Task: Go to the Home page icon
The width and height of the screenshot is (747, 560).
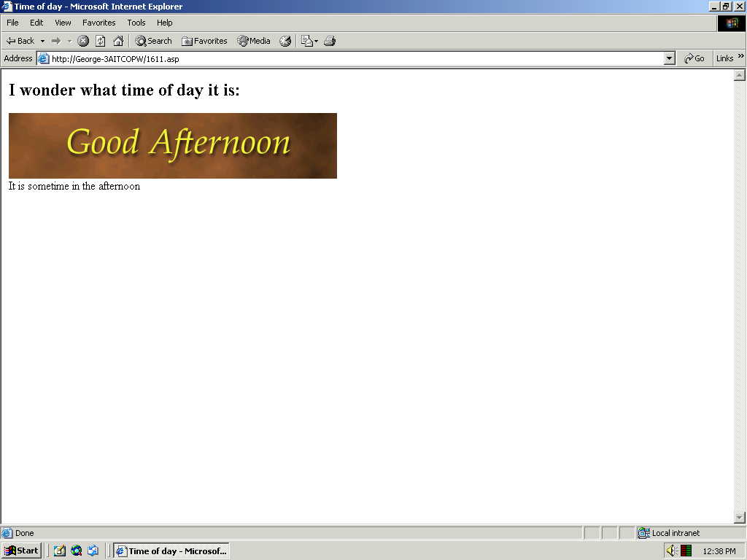Action: tap(118, 41)
